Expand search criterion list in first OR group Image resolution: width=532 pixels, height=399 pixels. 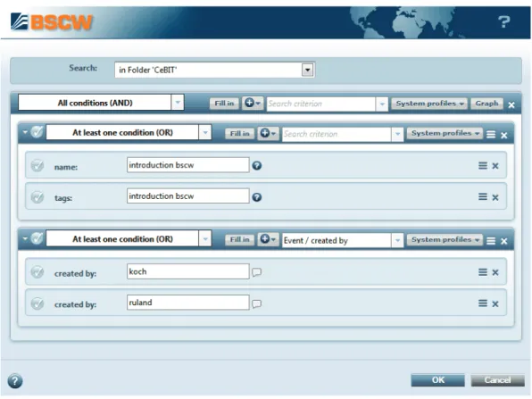tap(397, 134)
